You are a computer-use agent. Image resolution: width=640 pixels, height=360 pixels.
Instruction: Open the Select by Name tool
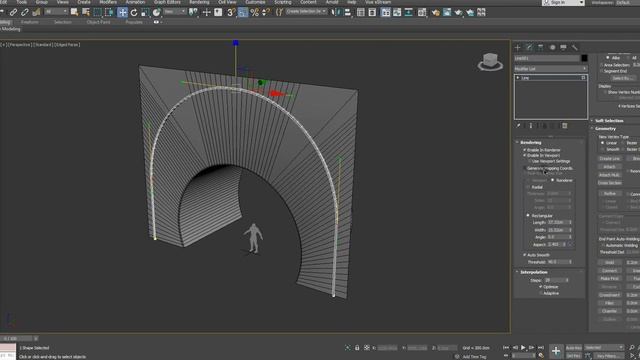(86, 12)
